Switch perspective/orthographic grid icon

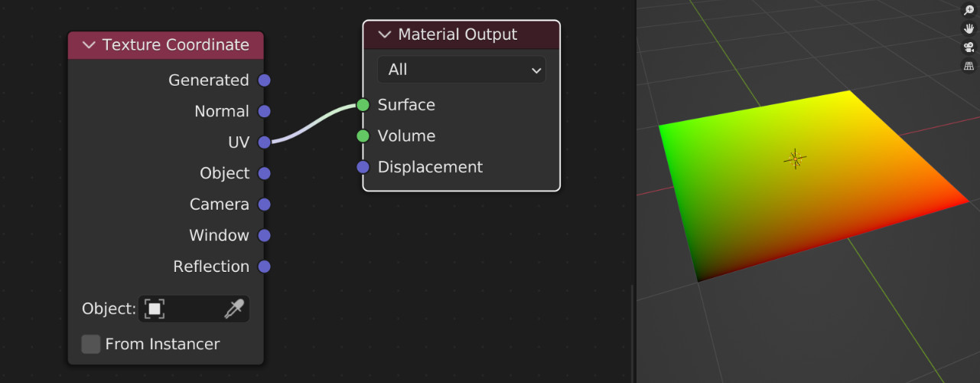[x=969, y=66]
